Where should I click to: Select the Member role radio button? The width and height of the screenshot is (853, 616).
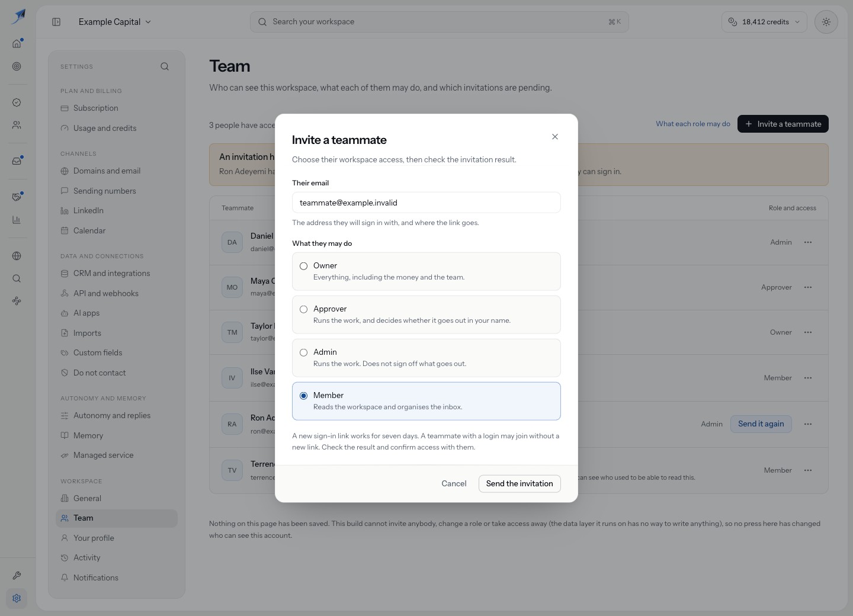click(303, 396)
